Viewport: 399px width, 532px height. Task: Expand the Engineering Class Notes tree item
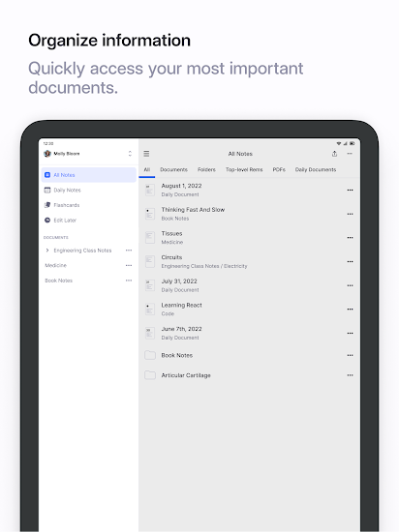pos(46,251)
